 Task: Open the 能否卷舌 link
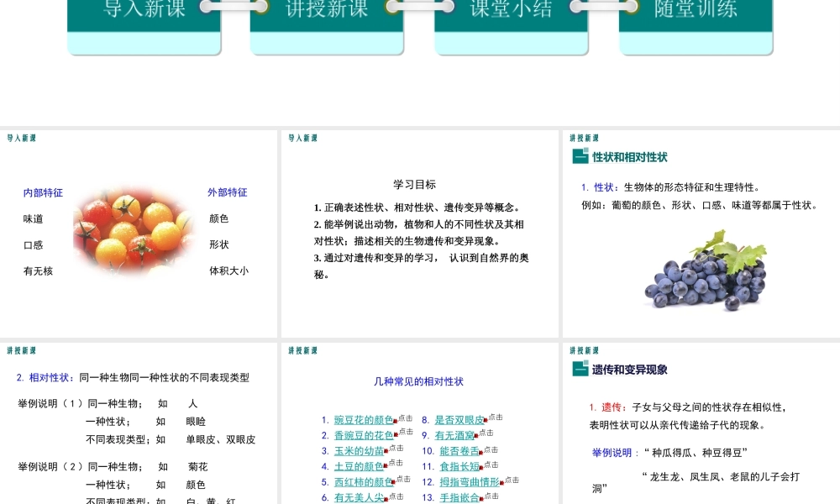459,451
